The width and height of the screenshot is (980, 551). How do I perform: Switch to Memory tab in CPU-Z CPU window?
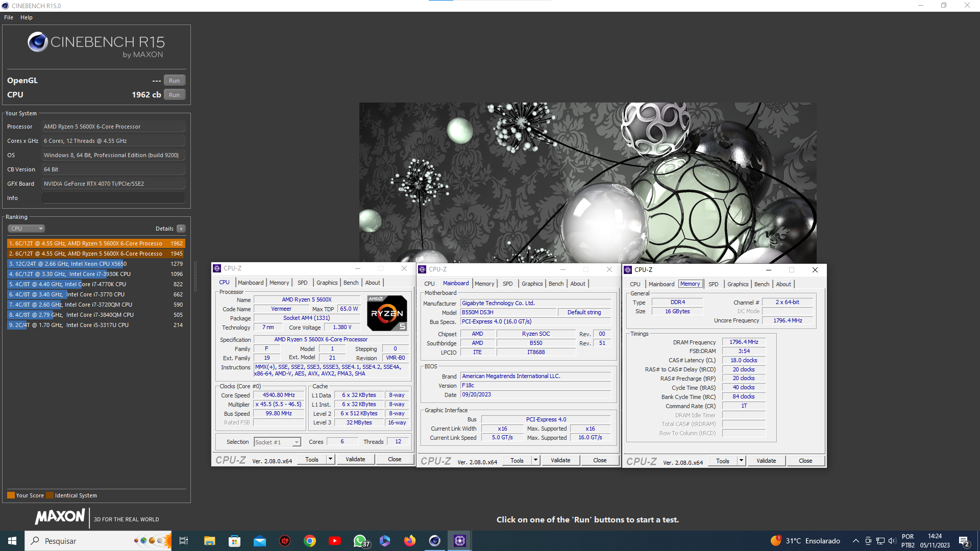[279, 283]
